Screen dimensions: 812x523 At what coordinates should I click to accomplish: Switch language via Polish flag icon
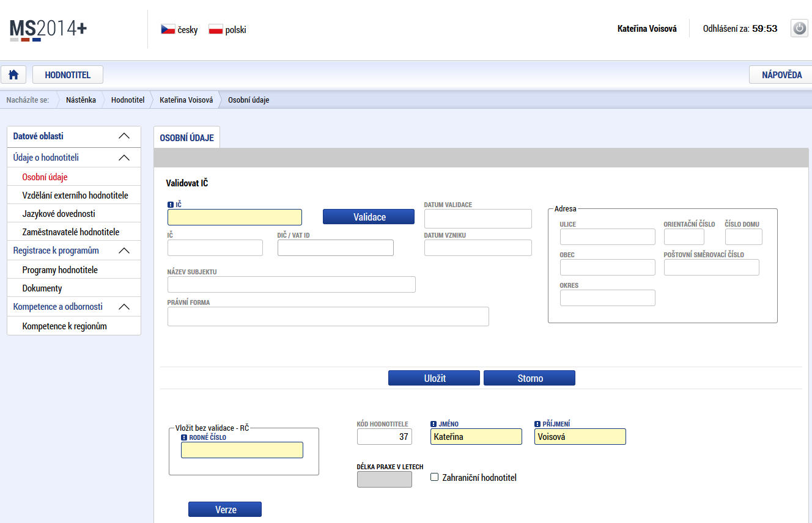[215, 29]
